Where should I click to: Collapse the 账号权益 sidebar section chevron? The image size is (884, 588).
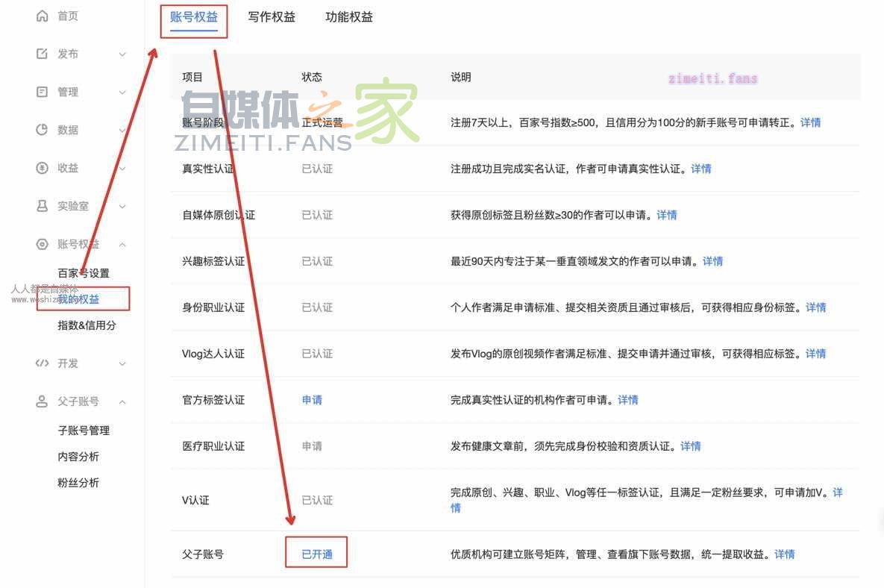pyautogui.click(x=122, y=244)
